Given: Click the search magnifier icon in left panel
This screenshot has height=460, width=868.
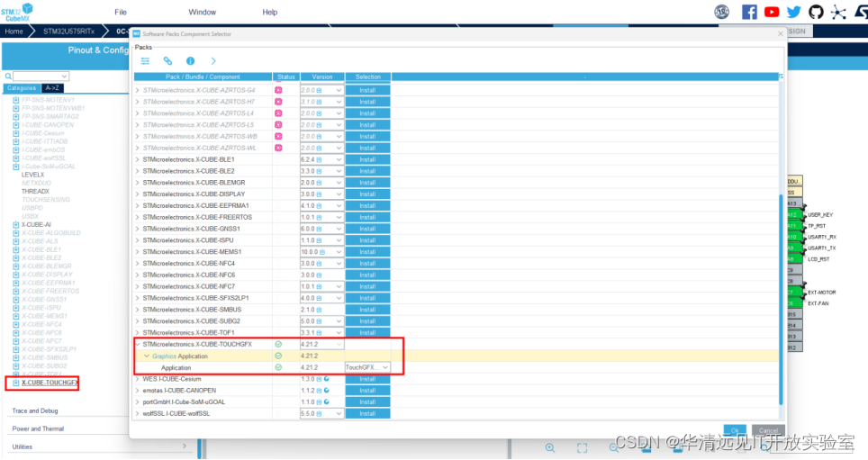Looking at the screenshot, I should pos(8,77).
